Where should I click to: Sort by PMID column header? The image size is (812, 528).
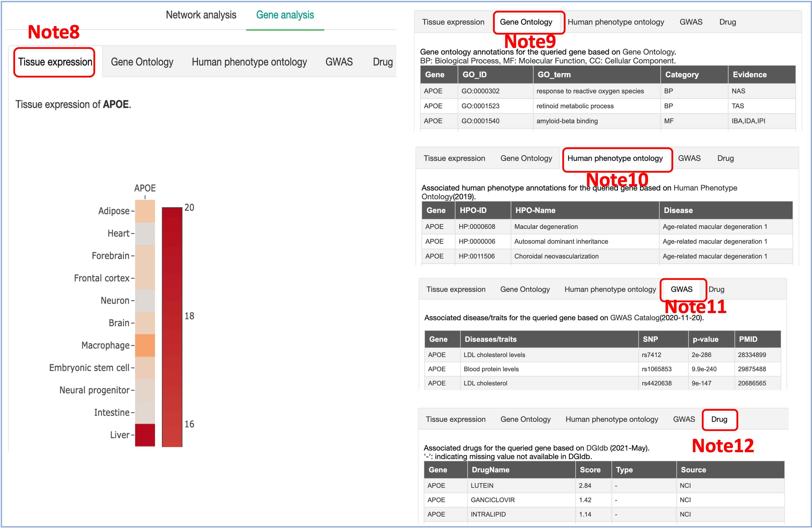click(758, 339)
